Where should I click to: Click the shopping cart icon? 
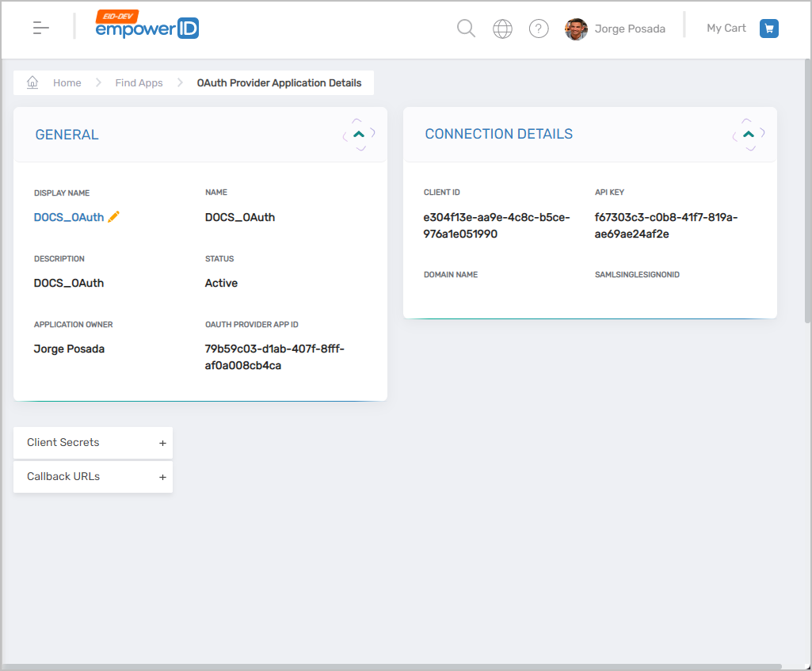(768, 29)
